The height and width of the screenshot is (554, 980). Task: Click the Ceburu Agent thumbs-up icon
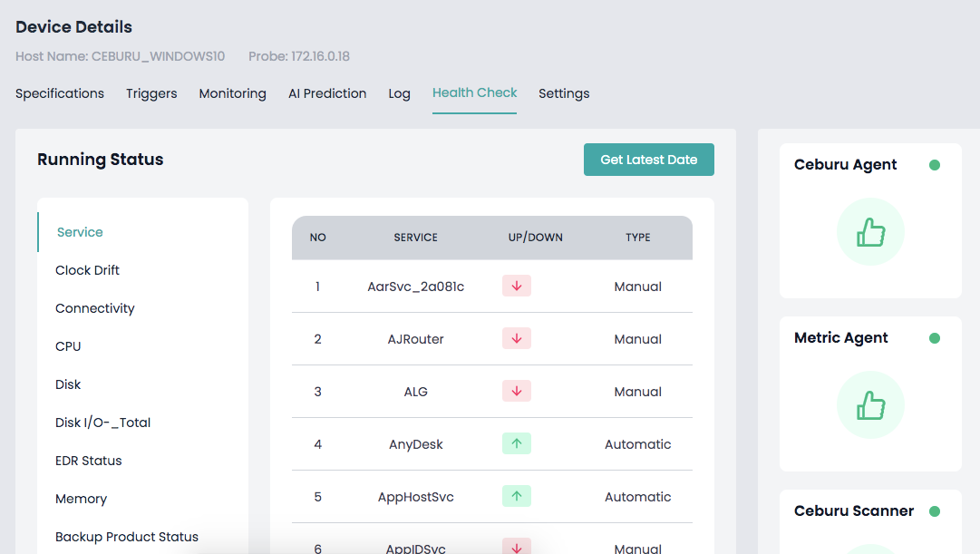coord(870,232)
